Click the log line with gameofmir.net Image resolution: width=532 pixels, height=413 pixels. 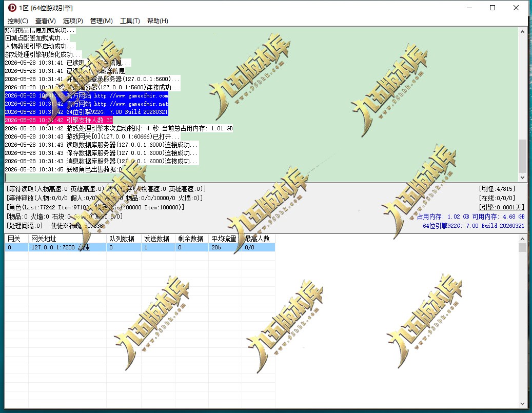tap(87, 104)
